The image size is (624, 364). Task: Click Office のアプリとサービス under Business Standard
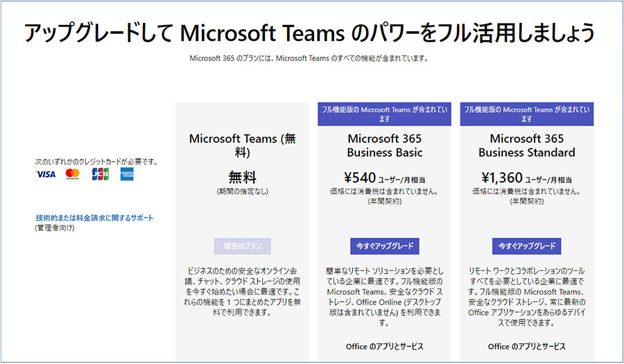click(527, 346)
